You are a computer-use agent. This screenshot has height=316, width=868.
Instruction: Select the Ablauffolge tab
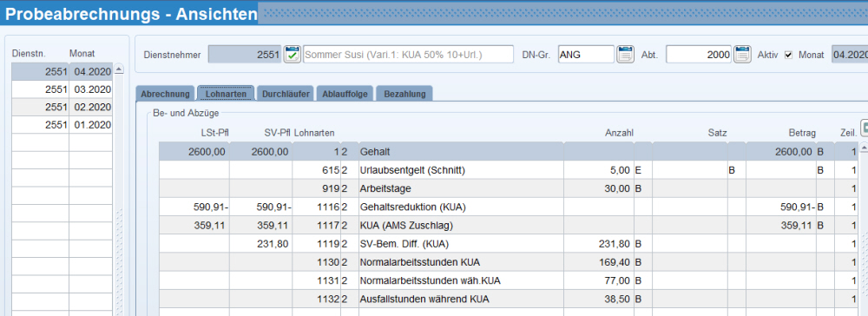tap(345, 94)
